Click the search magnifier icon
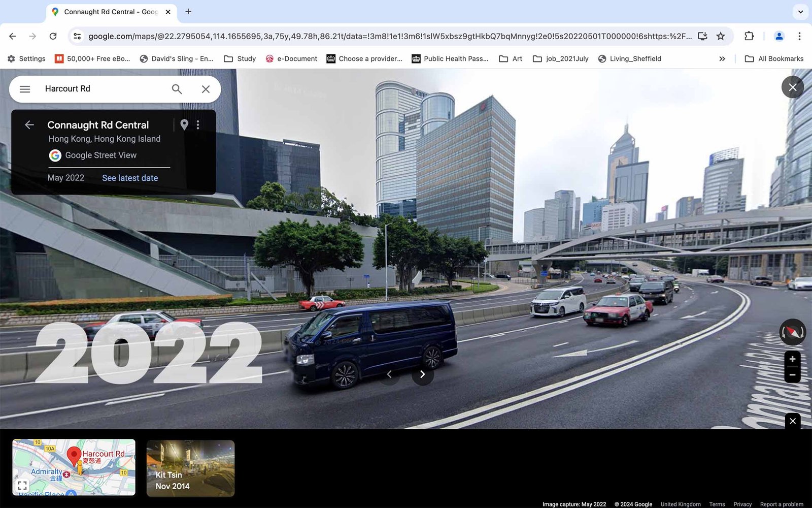Viewport: 812px width, 508px height. [x=177, y=89]
